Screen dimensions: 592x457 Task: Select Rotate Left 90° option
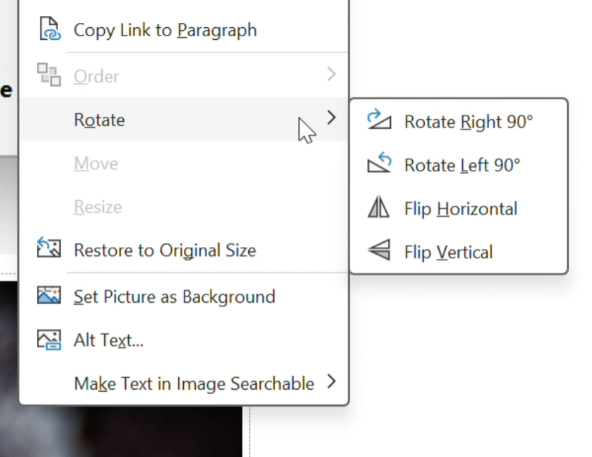[x=459, y=165]
